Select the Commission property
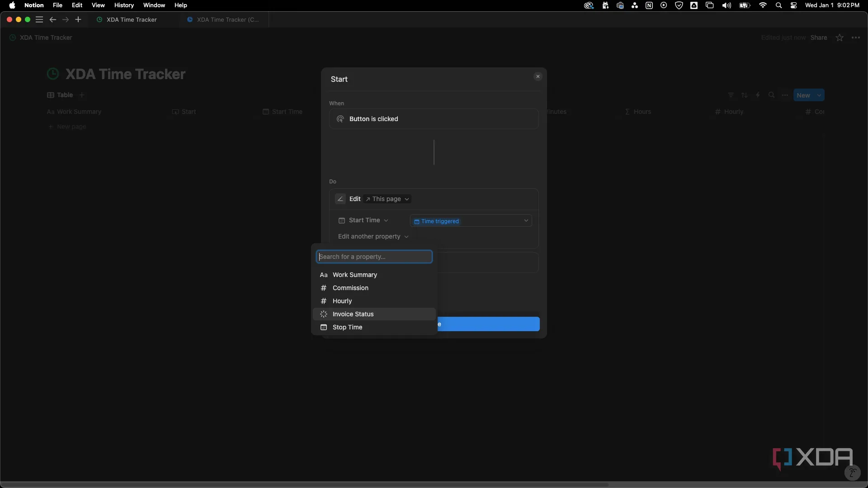 [374, 288]
